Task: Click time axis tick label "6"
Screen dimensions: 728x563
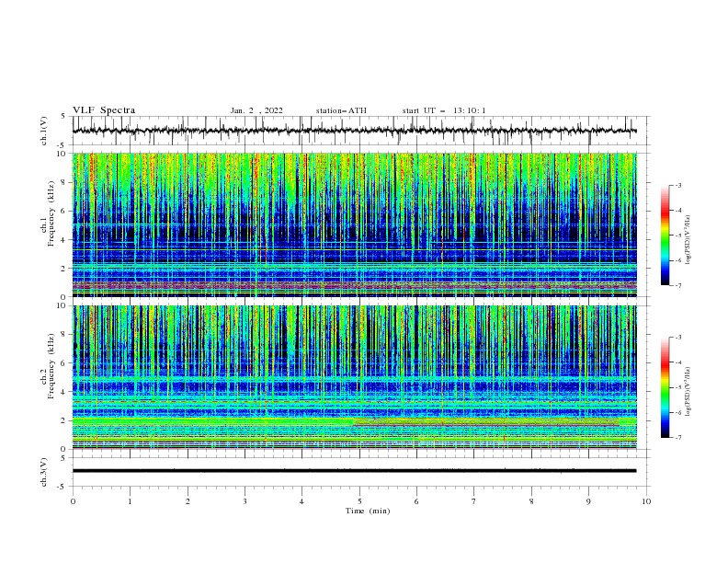Action: 416,501
